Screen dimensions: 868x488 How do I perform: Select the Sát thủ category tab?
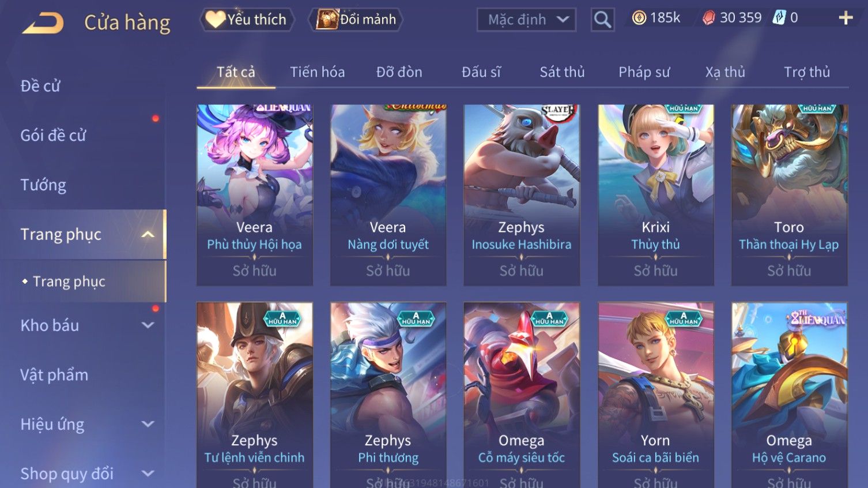[562, 72]
